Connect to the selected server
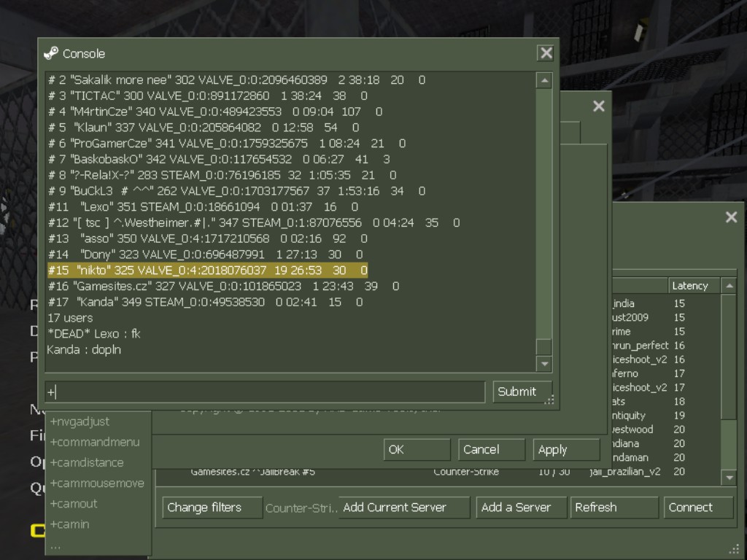747x560 pixels. pos(699,507)
